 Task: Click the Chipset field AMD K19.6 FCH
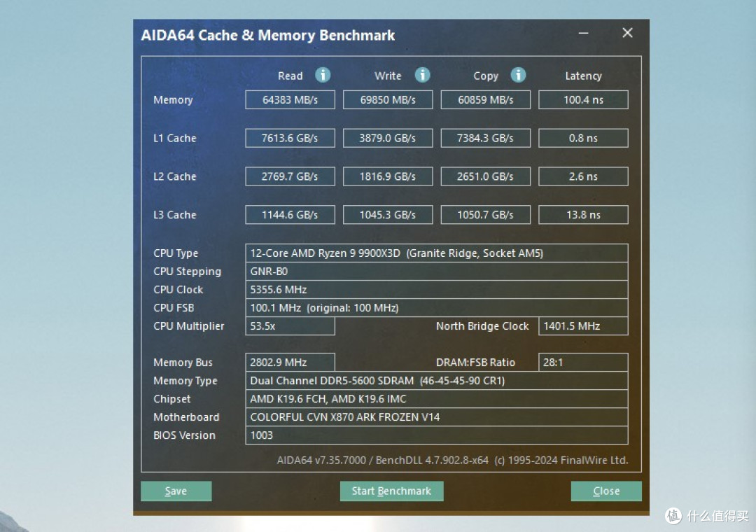(x=437, y=399)
